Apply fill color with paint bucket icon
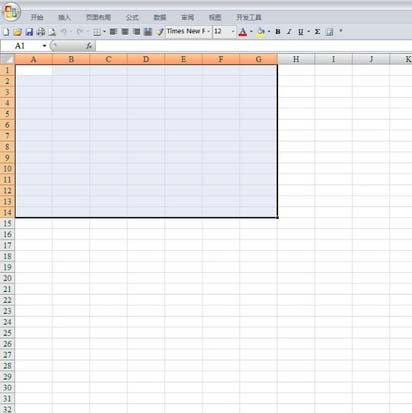The height and width of the screenshot is (413, 412). tap(261, 32)
